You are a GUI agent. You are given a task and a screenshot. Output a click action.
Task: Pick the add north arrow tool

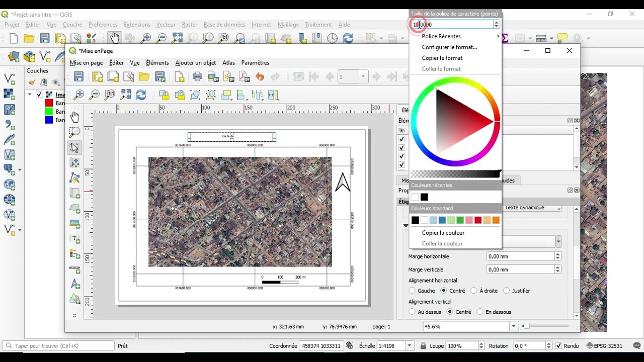coord(74,285)
